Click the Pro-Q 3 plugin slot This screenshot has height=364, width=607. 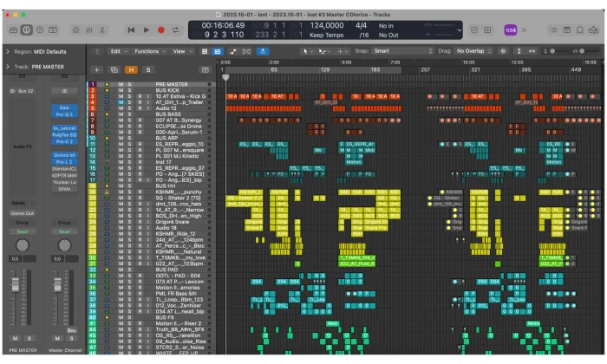coord(65,114)
